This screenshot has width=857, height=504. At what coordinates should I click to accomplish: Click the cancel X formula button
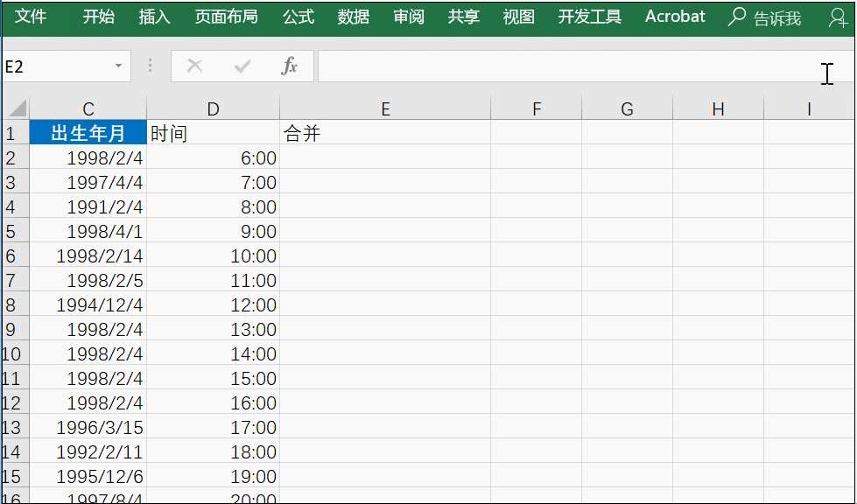pos(194,66)
